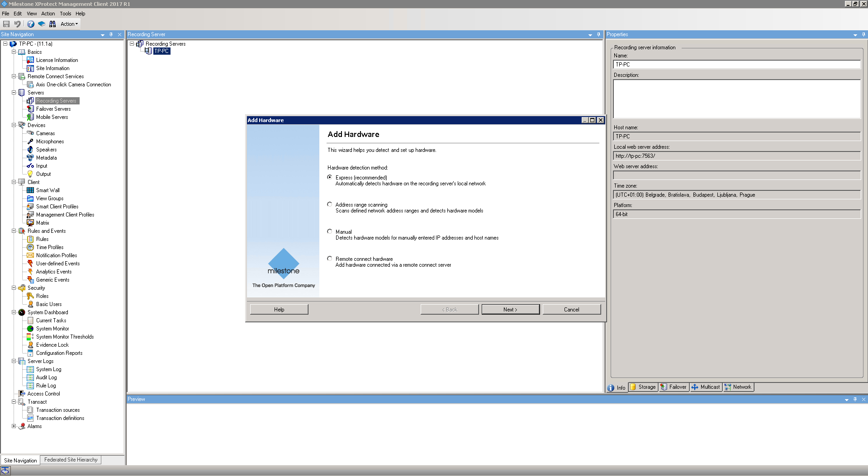868x476 pixels.
Task: Select Address range scanning detection method
Action: click(330, 204)
